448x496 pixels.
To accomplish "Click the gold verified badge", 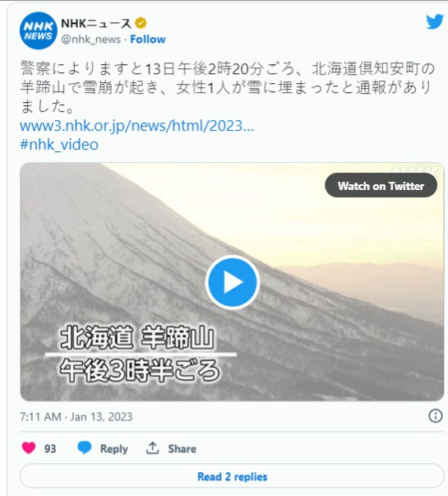I will coord(141,23).
